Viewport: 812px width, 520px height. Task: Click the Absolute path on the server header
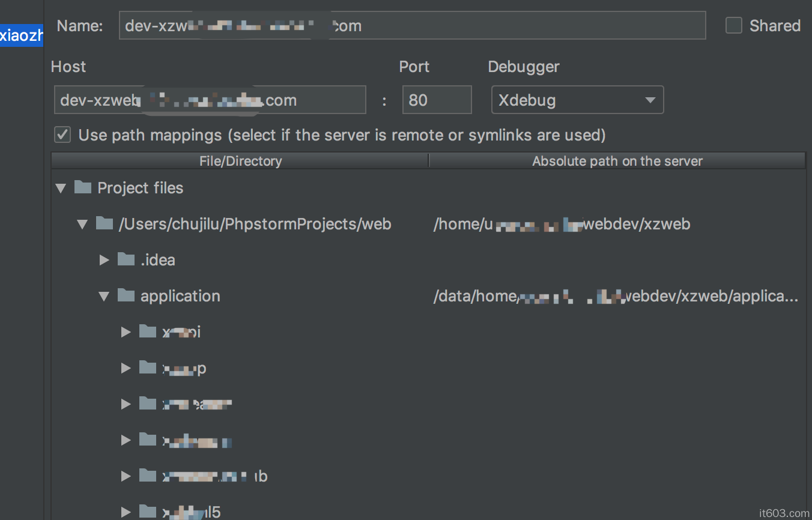(617, 161)
